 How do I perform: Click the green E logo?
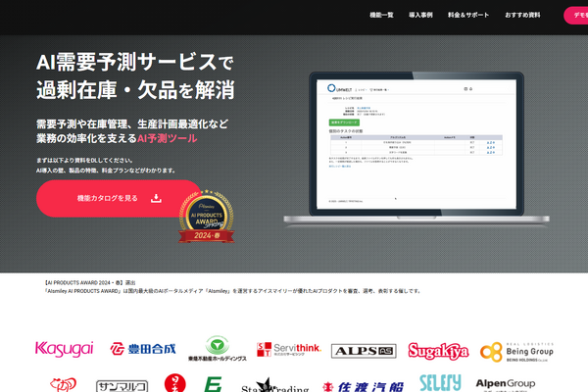tap(213, 384)
